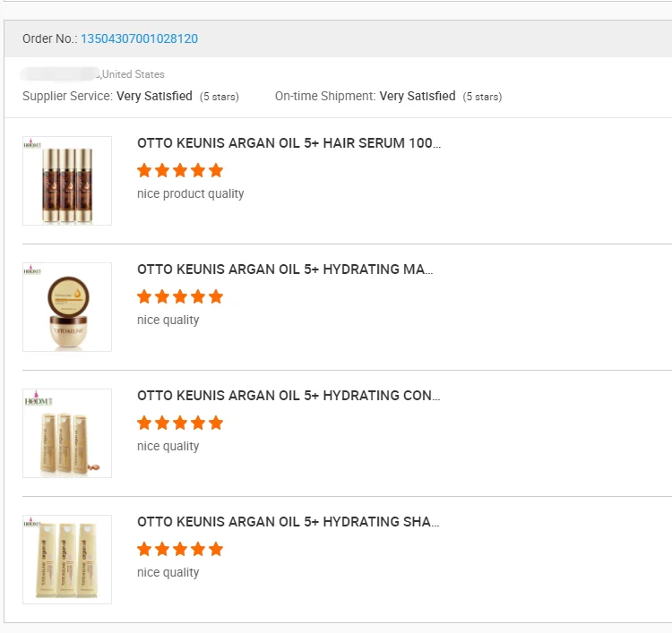Select 'nice quality' review under Hydrating SHA...
Viewport: 672px width, 633px height.
point(168,572)
